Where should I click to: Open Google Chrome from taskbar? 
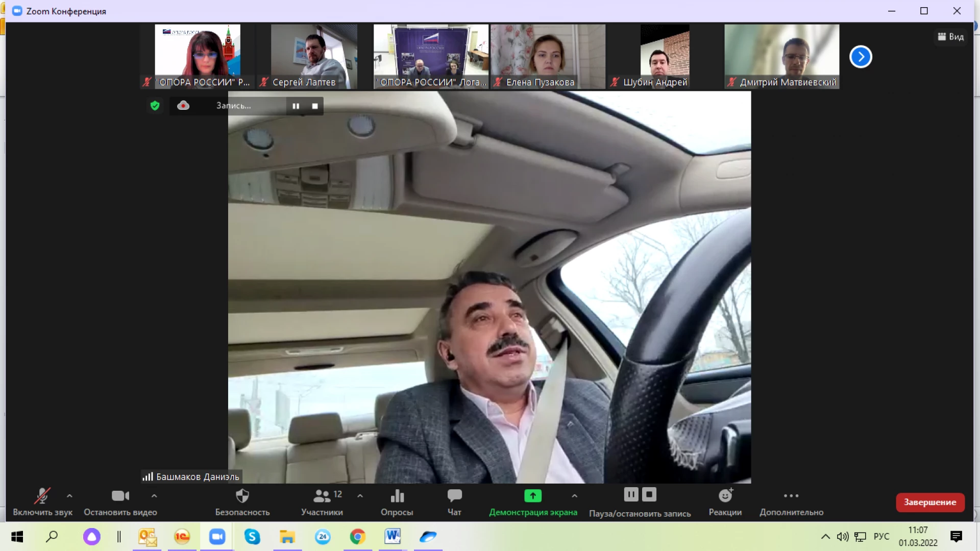(x=357, y=537)
